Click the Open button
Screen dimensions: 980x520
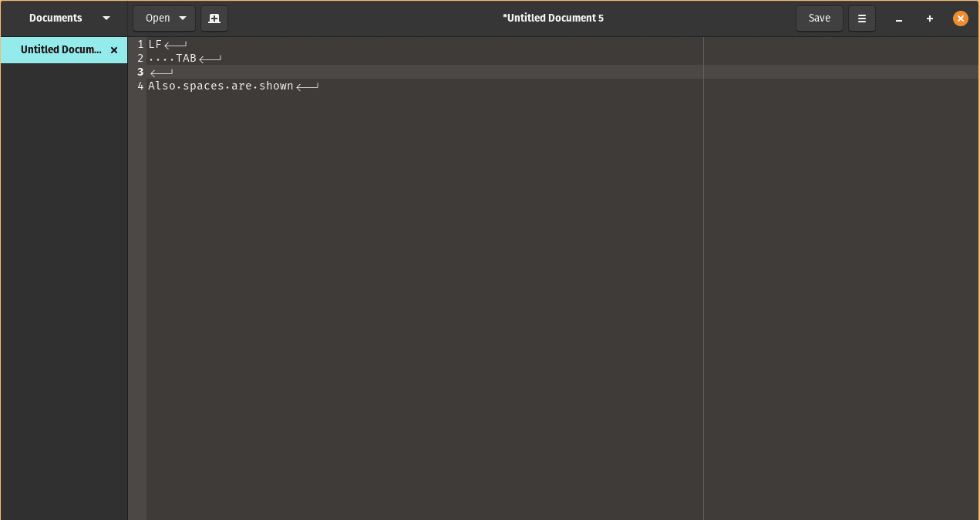(157, 19)
